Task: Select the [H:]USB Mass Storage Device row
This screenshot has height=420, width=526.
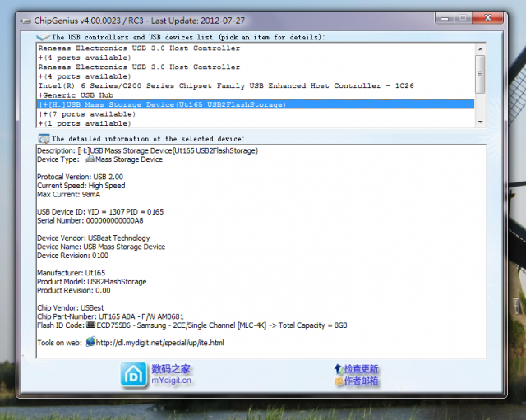Action: (x=256, y=104)
